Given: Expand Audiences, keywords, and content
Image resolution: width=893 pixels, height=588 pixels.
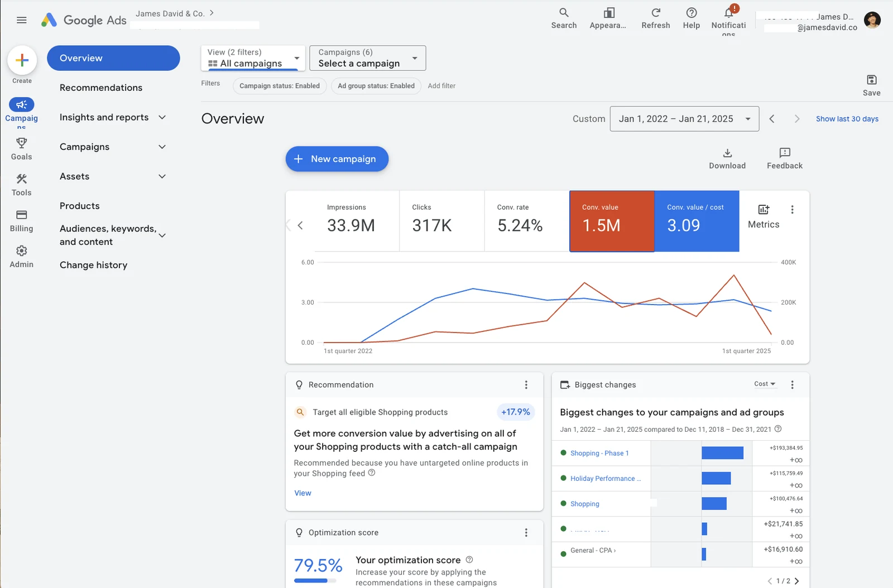Looking at the screenshot, I should click(x=113, y=235).
